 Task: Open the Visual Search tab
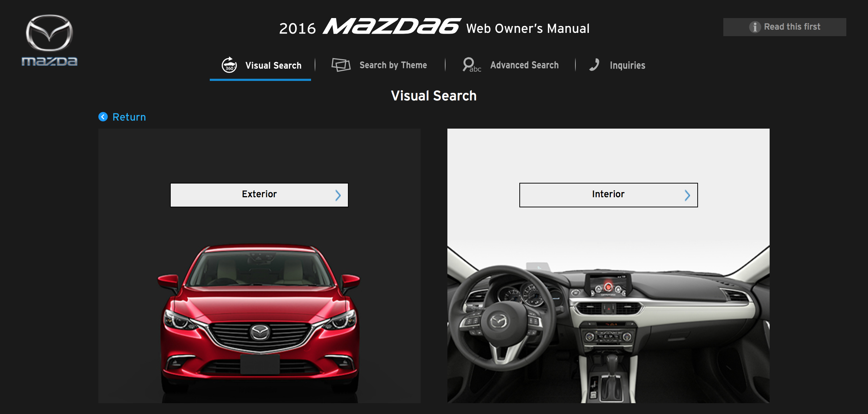(273, 65)
